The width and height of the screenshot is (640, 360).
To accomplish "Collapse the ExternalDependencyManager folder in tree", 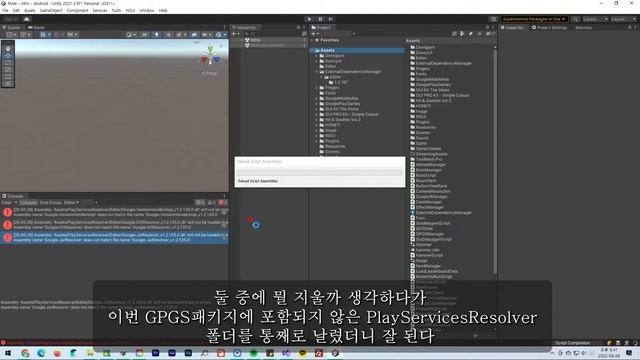I will click(x=316, y=72).
